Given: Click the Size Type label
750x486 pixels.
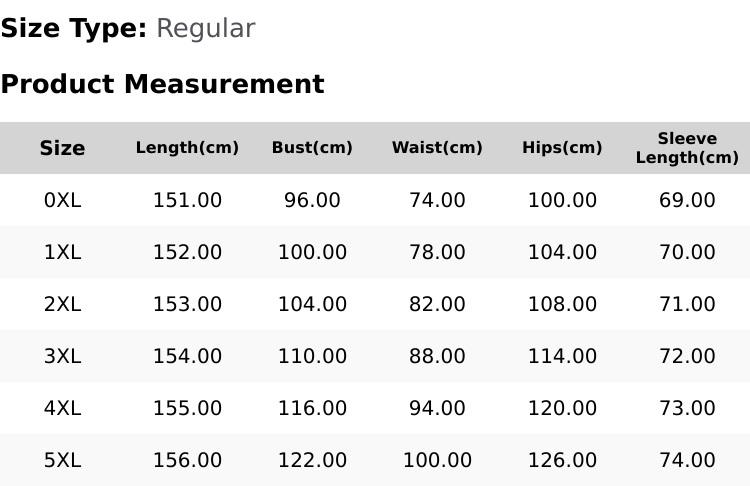Looking at the screenshot, I should point(74,28).
